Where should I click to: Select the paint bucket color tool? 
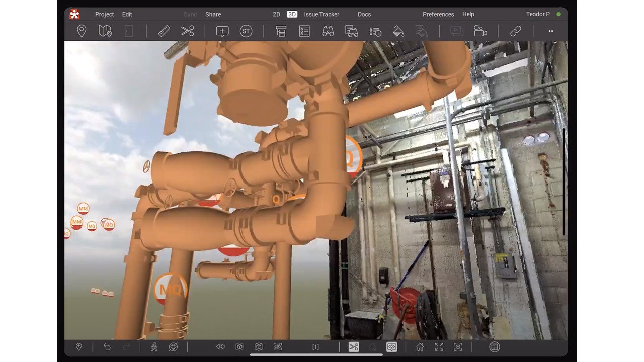pos(398,31)
